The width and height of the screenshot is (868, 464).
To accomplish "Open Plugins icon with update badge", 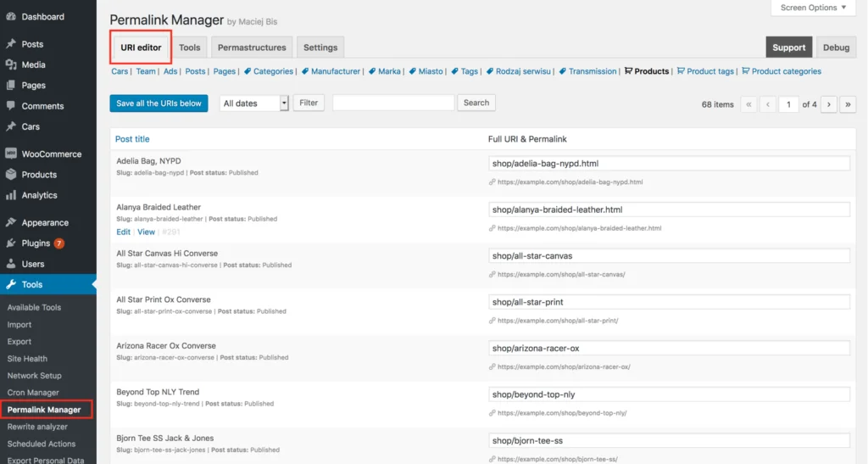I will pyautogui.click(x=11, y=243).
